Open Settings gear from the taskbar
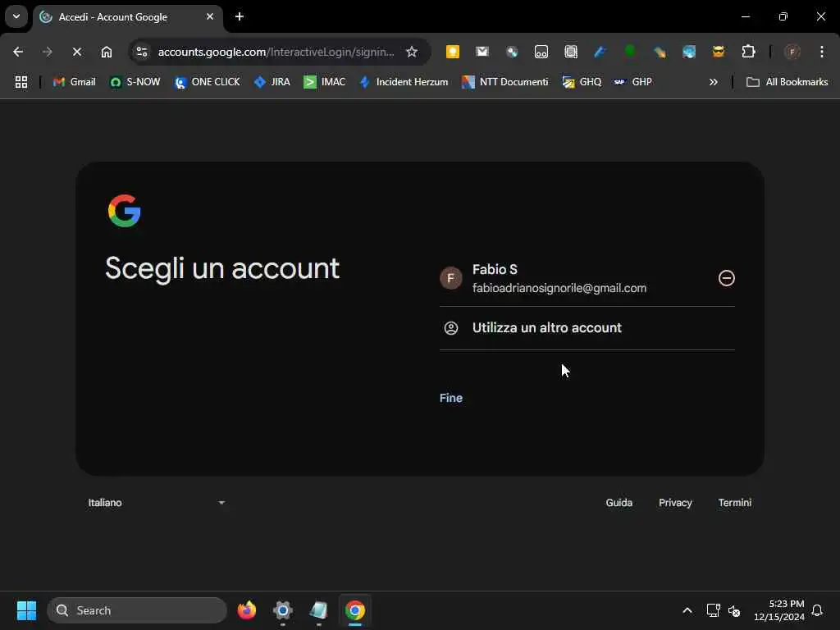Screen dimensions: 840x630 coord(283,610)
